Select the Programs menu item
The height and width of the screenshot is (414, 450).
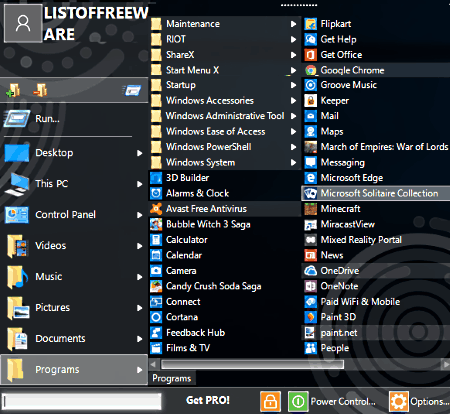tap(74, 370)
